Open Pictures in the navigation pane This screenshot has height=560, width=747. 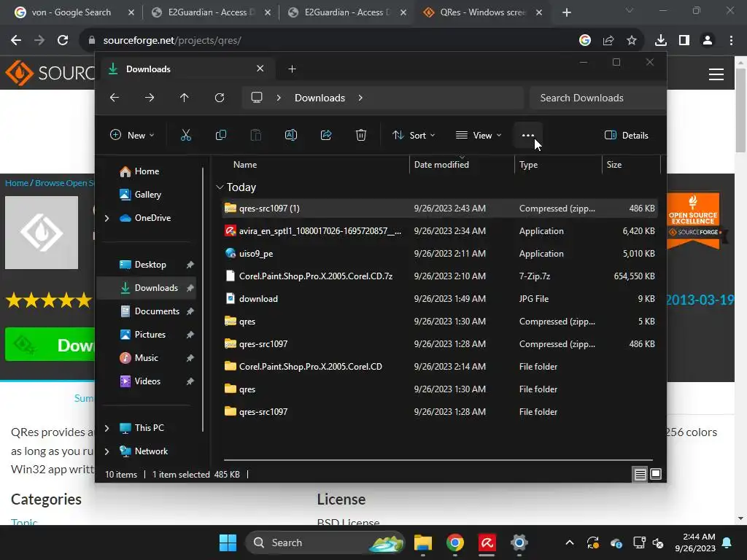click(147, 335)
